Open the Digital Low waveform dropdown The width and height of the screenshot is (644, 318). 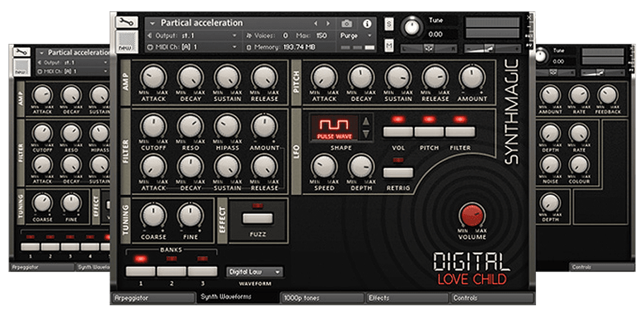[254, 271]
